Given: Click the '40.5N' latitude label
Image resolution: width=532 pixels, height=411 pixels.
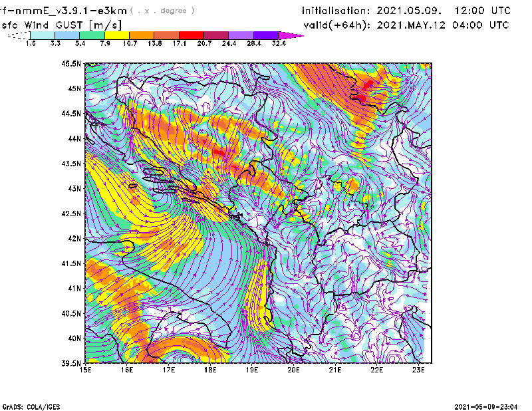Looking at the screenshot, I should 71,313.
